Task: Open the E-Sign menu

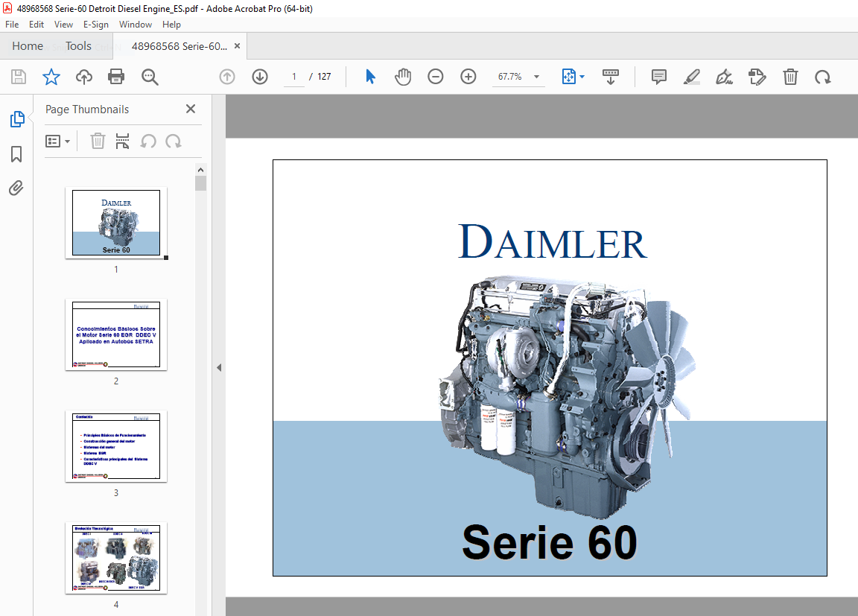Action: click(96, 25)
